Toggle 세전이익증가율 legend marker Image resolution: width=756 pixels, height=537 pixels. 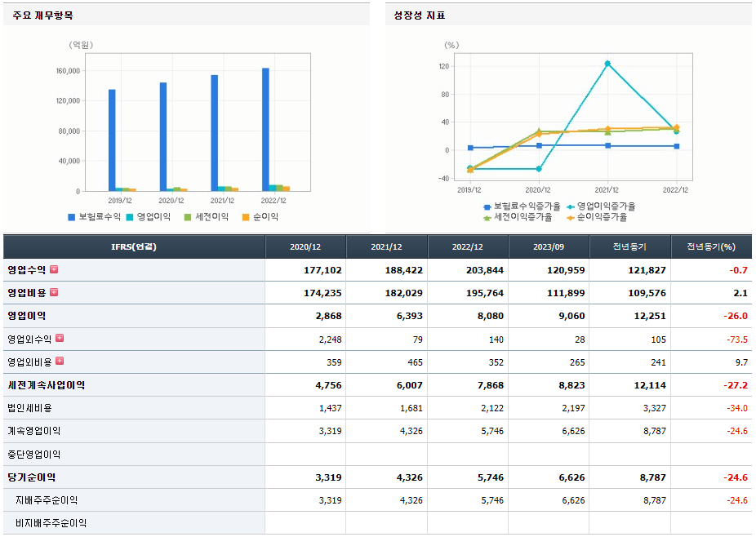coord(487,218)
